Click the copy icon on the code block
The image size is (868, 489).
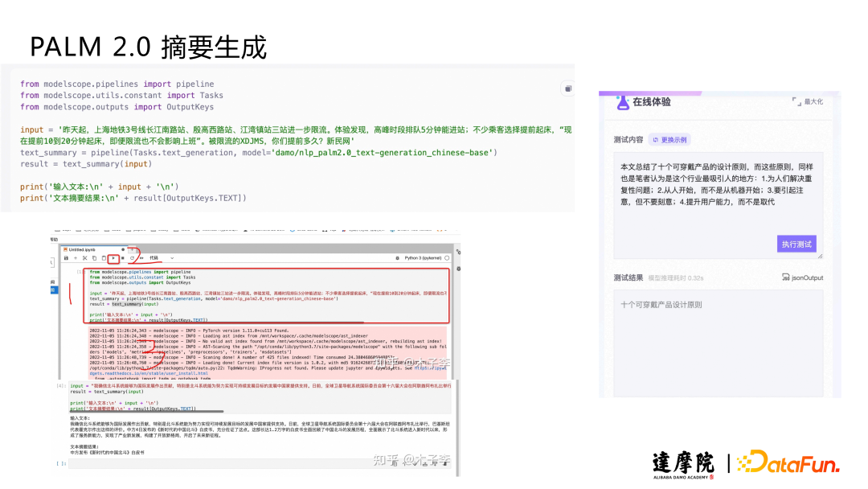click(x=568, y=88)
